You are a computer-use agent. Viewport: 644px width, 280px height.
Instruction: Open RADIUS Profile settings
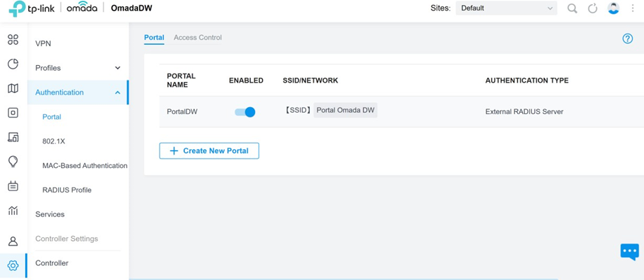click(x=67, y=190)
